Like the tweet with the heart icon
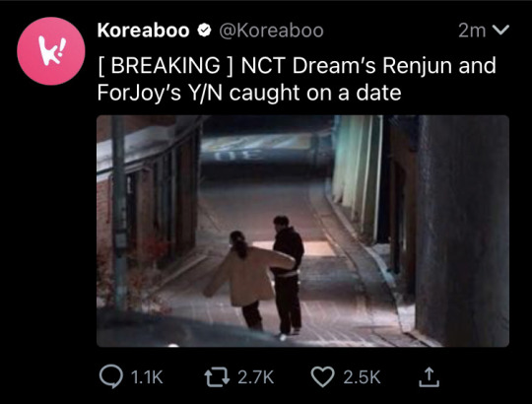 [x=323, y=376]
